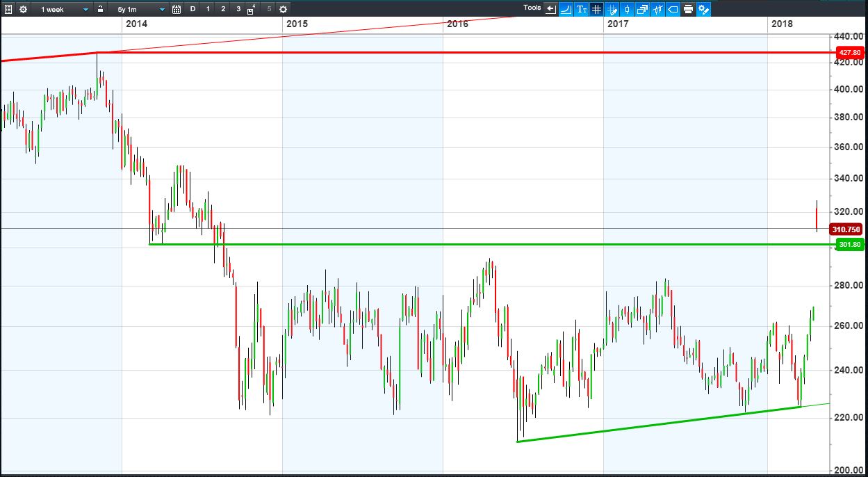Switch to layout preset 2
868x477 pixels.
click(223, 10)
